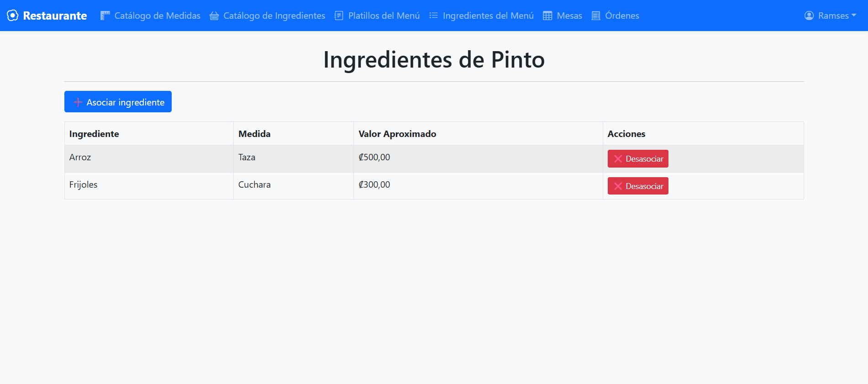Image resolution: width=868 pixels, height=384 pixels.
Task: Desasociar the Frijoles ingredient
Action: point(638,186)
